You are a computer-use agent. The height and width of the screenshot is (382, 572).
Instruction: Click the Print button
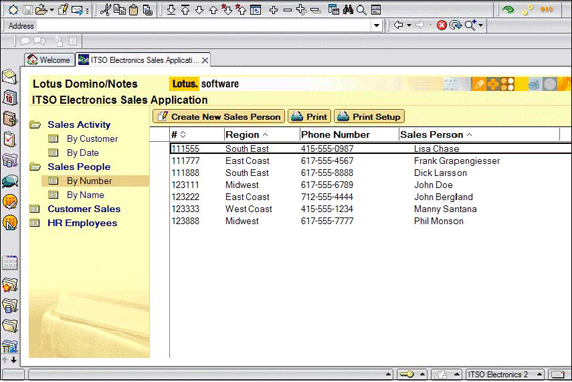[x=309, y=117]
